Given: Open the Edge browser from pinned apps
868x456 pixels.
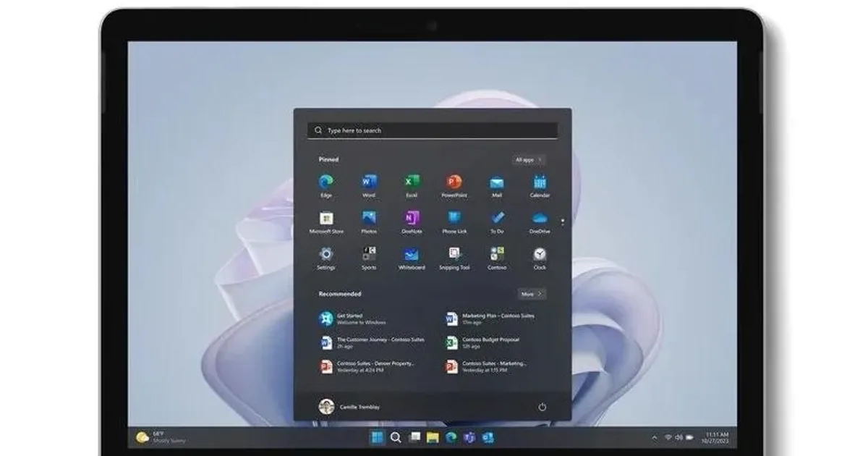Looking at the screenshot, I should [326, 185].
